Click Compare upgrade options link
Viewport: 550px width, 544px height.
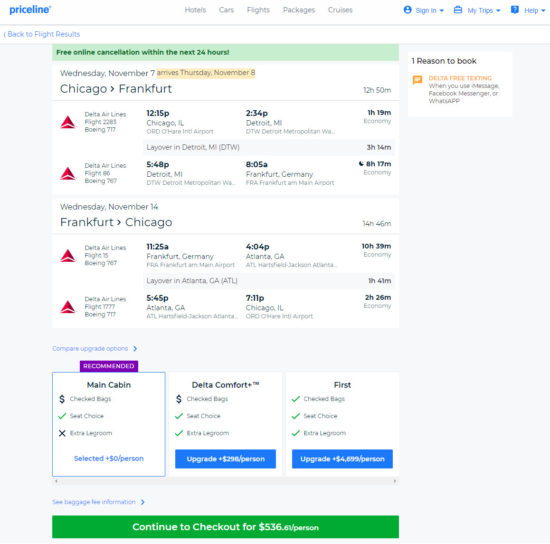[x=90, y=349]
